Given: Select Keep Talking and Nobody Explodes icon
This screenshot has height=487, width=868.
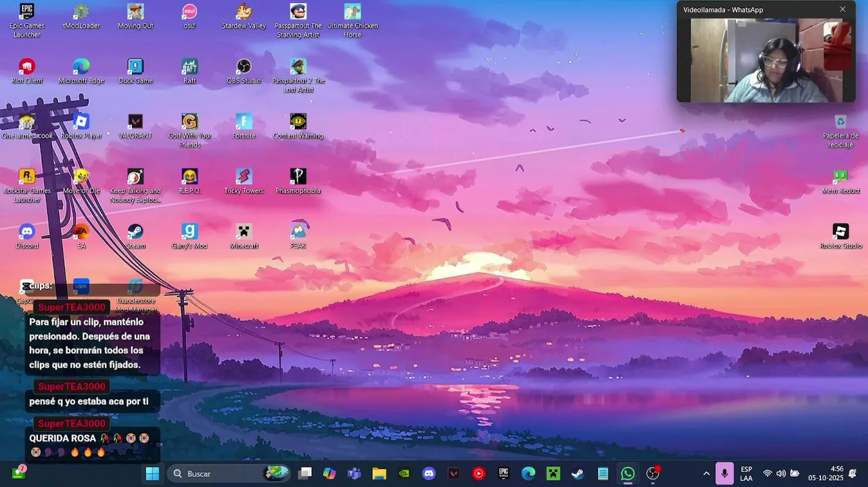Looking at the screenshot, I should coord(135,186).
